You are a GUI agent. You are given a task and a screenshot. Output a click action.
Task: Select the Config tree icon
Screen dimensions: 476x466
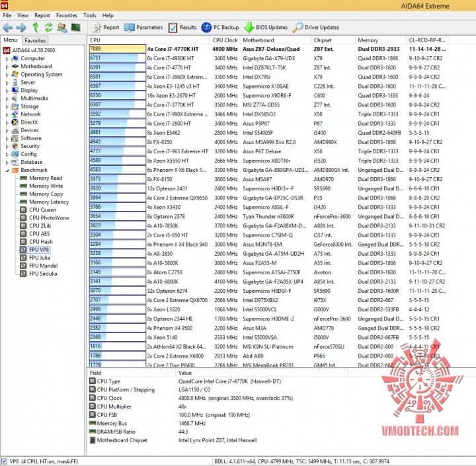15,154
